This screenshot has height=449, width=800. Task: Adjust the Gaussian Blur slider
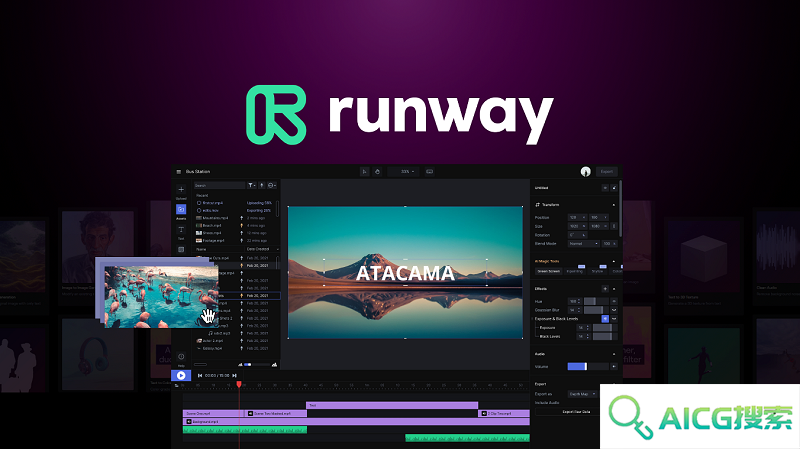coord(596,310)
